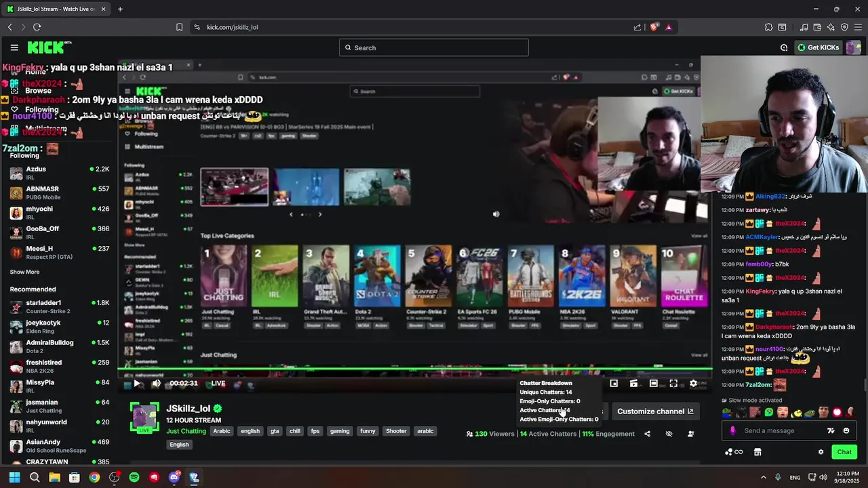
Task: Open AsianAndy recommended channel
Action: 59,446
